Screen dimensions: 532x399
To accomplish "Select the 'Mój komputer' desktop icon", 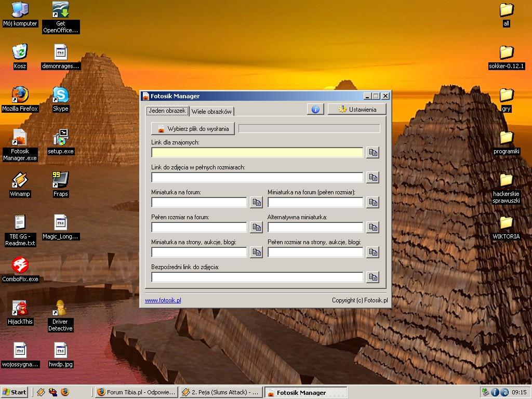I will [x=20, y=14].
